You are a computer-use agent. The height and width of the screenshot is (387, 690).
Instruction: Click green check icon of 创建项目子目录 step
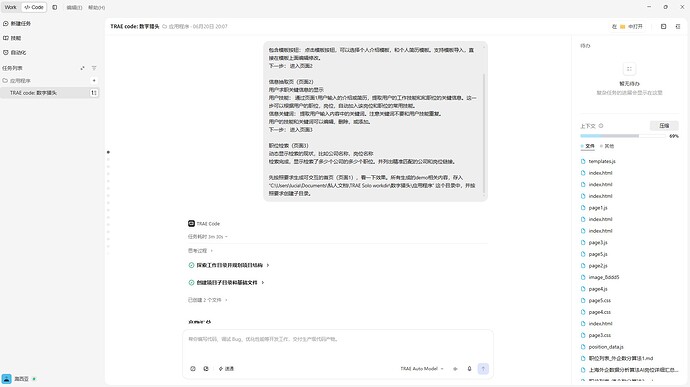point(191,283)
